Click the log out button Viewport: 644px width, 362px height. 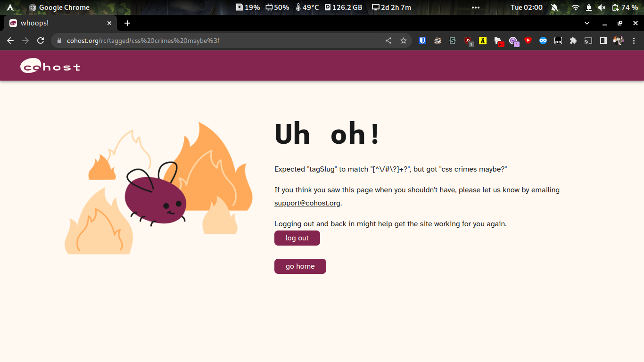(x=297, y=238)
